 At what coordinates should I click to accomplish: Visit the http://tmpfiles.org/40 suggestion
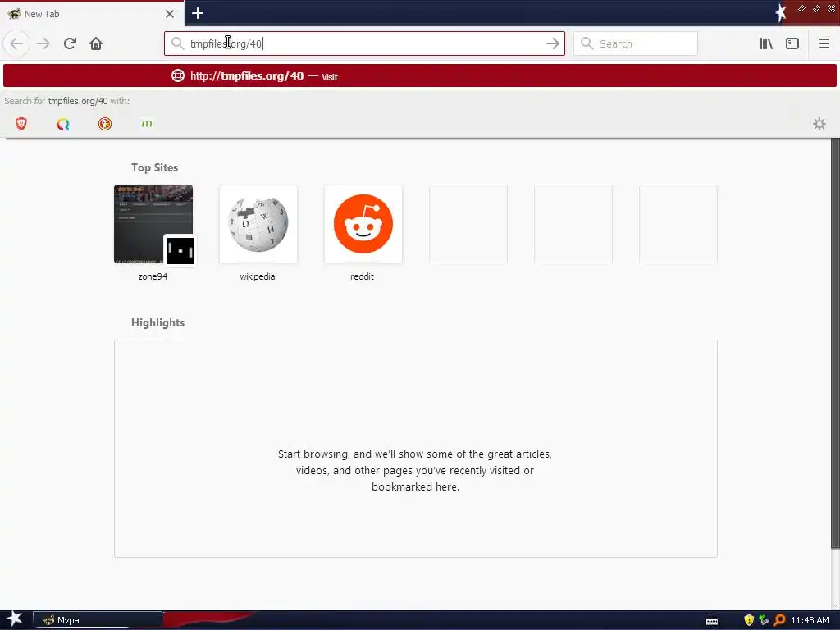coord(420,75)
